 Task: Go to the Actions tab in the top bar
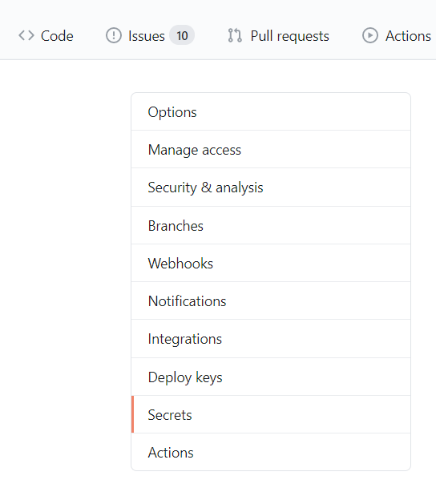pos(397,36)
